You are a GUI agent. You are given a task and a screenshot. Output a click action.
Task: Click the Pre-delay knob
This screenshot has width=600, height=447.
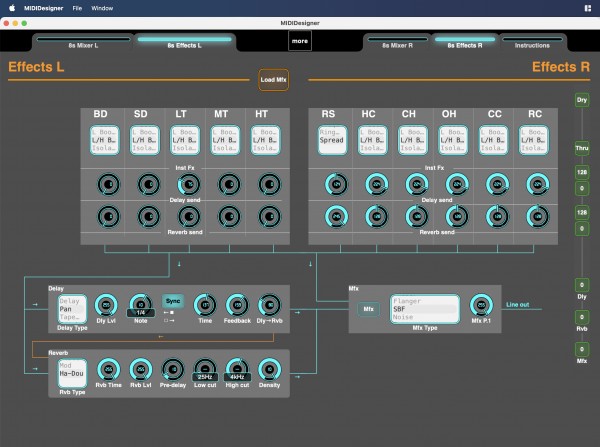[x=173, y=369]
